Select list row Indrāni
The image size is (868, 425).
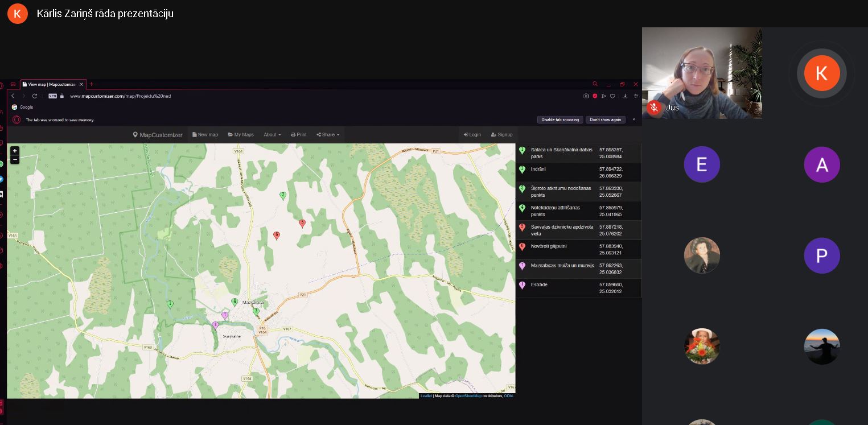tap(579, 172)
